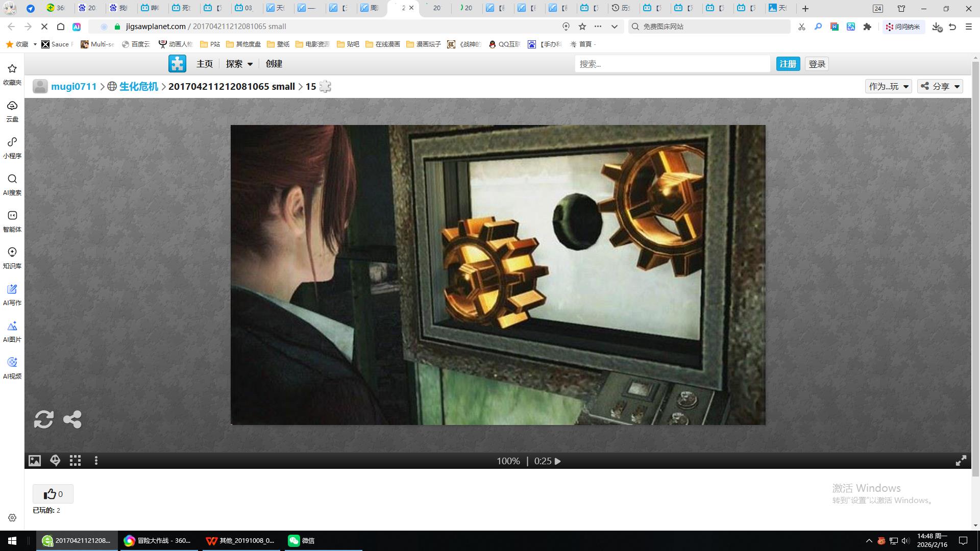Enter fullscreen puzzle mode

pos(961,461)
